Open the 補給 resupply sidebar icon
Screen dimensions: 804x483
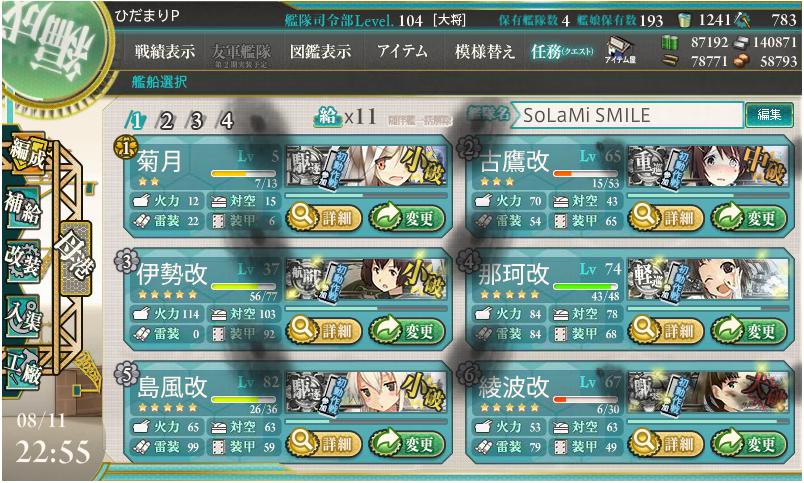23,208
